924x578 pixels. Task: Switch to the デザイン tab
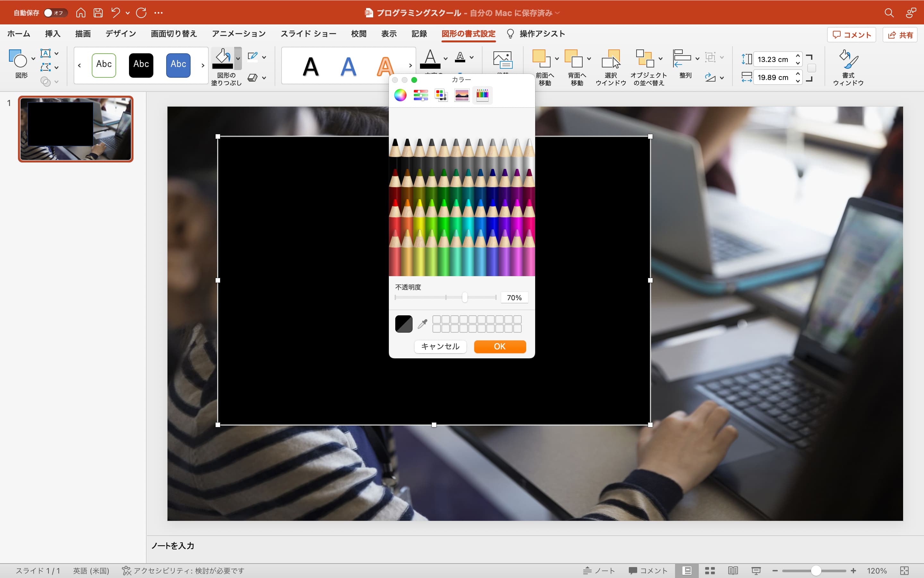pyautogui.click(x=121, y=34)
